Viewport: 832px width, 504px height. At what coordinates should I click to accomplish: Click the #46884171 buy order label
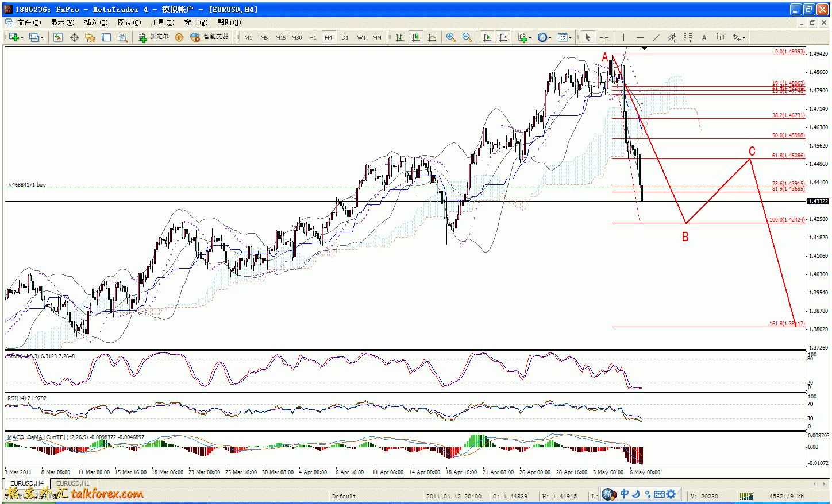[x=27, y=185]
